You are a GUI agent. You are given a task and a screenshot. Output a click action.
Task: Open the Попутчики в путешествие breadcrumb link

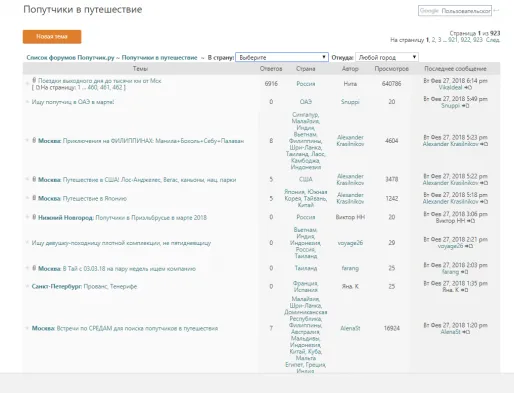pyautogui.click(x=159, y=58)
